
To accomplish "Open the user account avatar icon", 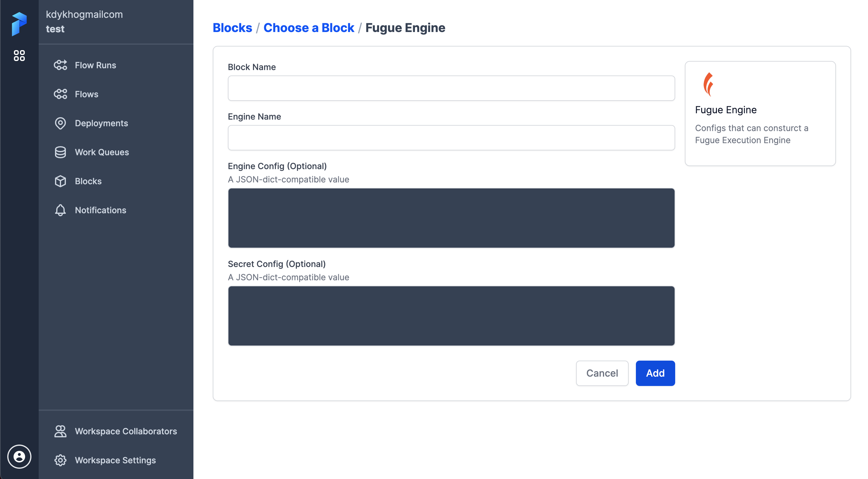I will pyautogui.click(x=19, y=456).
